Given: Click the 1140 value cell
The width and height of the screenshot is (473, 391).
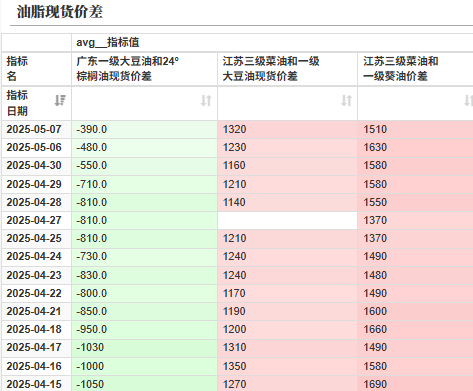Looking at the screenshot, I should pos(287,202).
